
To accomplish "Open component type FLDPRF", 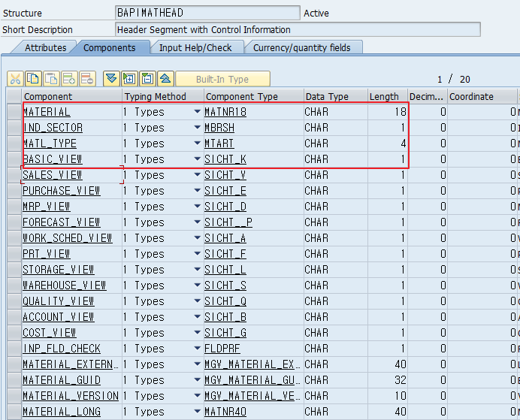I will [222, 349].
